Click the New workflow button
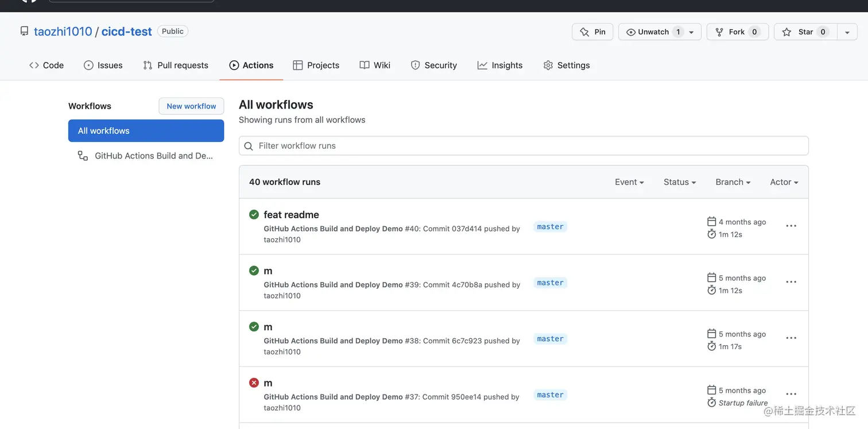The image size is (868, 429). pos(191,106)
